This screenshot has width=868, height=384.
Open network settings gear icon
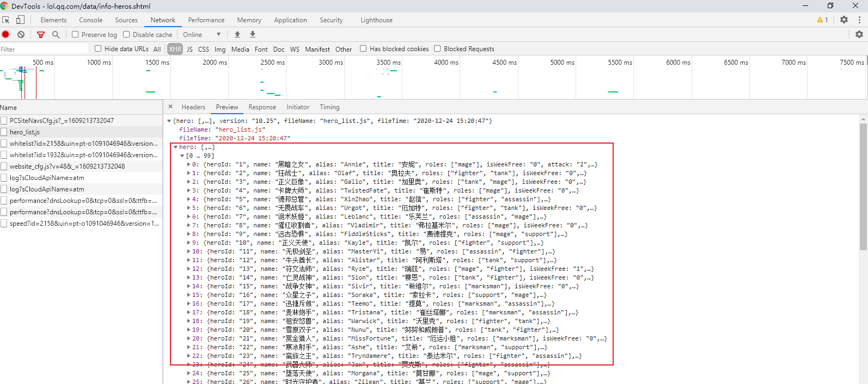859,34
